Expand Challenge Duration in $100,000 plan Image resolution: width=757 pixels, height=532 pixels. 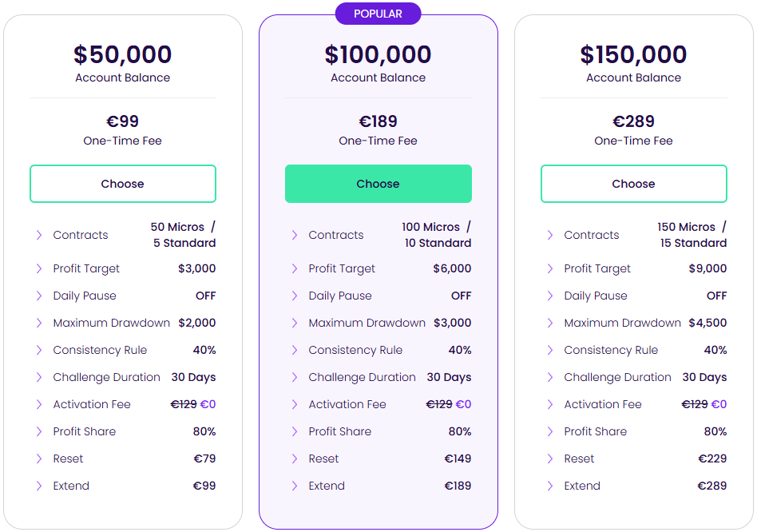coord(295,377)
